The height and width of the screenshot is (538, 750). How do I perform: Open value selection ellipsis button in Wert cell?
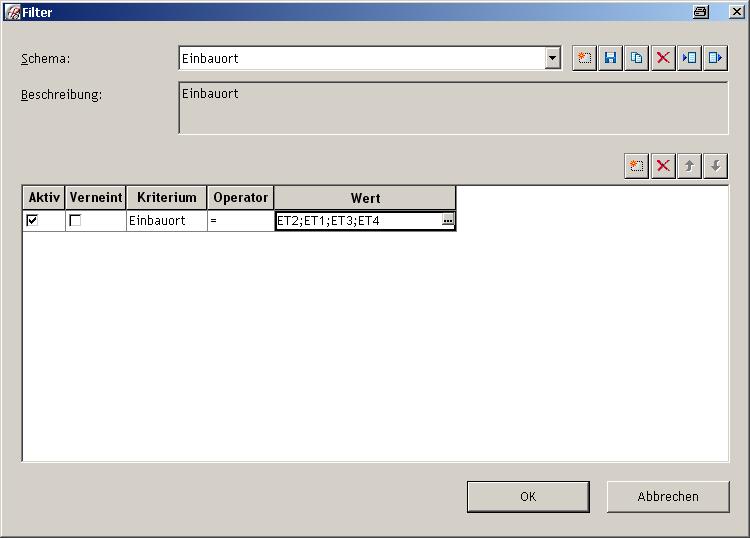tap(448, 220)
